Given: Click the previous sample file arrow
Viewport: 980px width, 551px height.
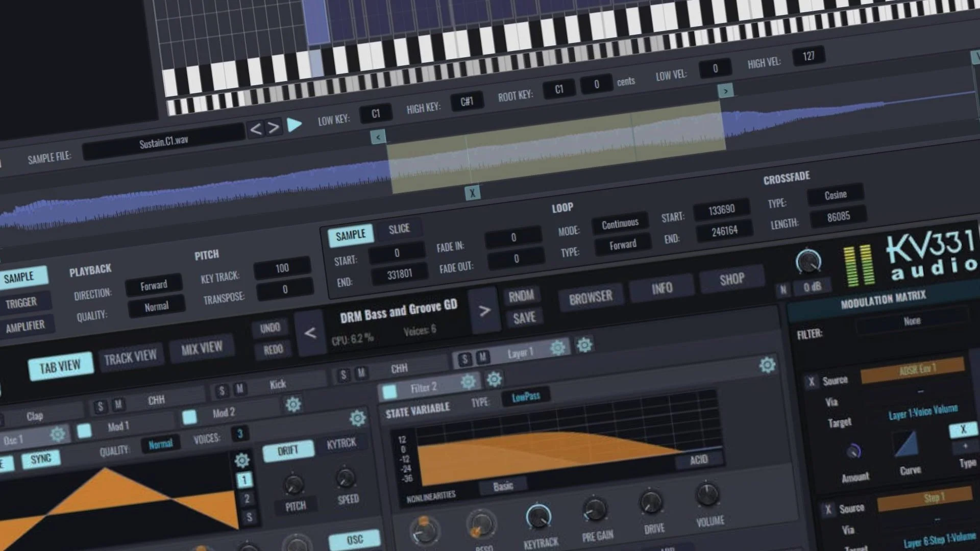Looking at the screenshot, I should [x=256, y=129].
